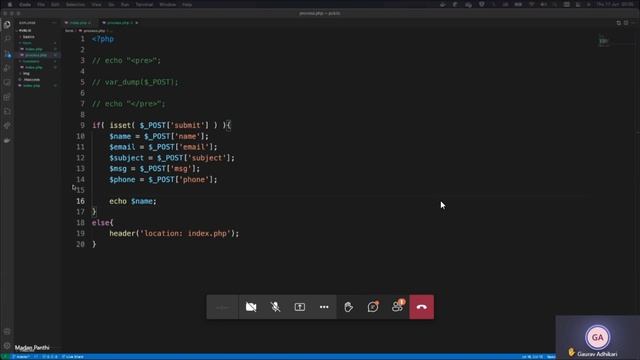Open the share screen tray
Viewport: 640px width, 360px height.
pyautogui.click(x=300, y=307)
